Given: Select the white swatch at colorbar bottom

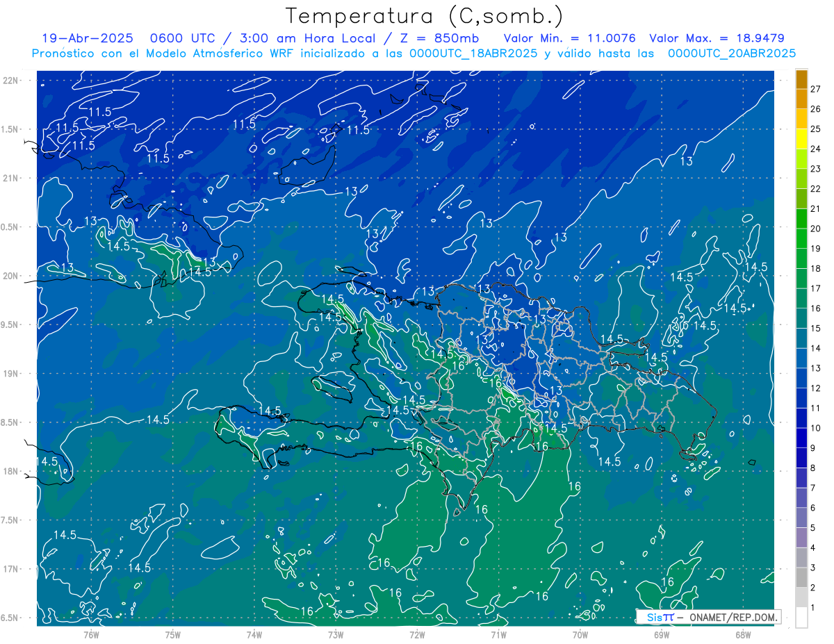Looking at the screenshot, I should tap(801, 618).
